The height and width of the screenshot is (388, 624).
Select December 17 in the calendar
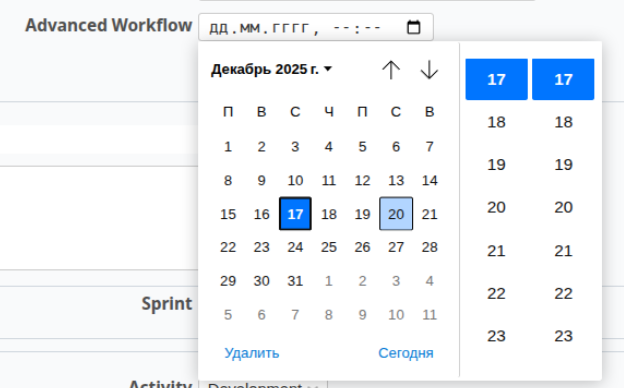295,214
